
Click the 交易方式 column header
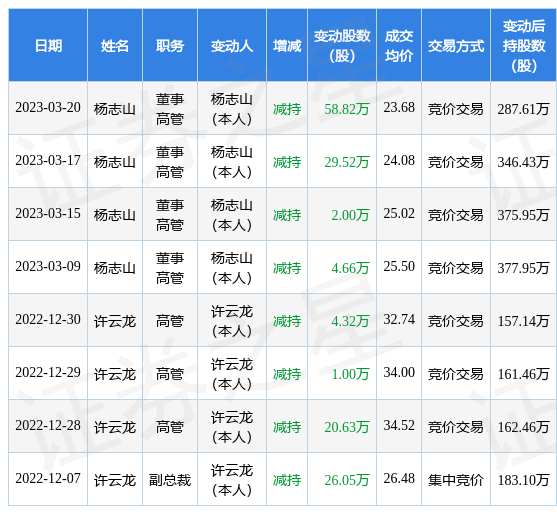click(x=456, y=46)
